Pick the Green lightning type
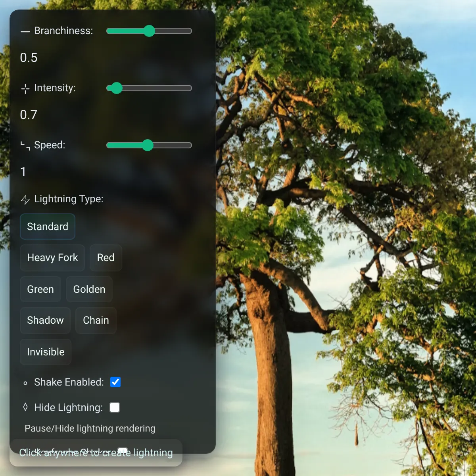Viewport: 476px width, 476px height. (x=40, y=289)
